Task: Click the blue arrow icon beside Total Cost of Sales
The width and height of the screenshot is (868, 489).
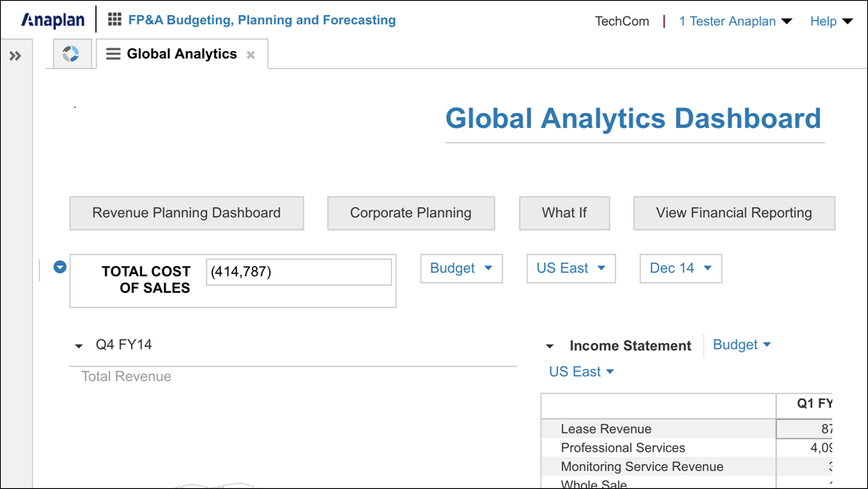Action: click(60, 267)
